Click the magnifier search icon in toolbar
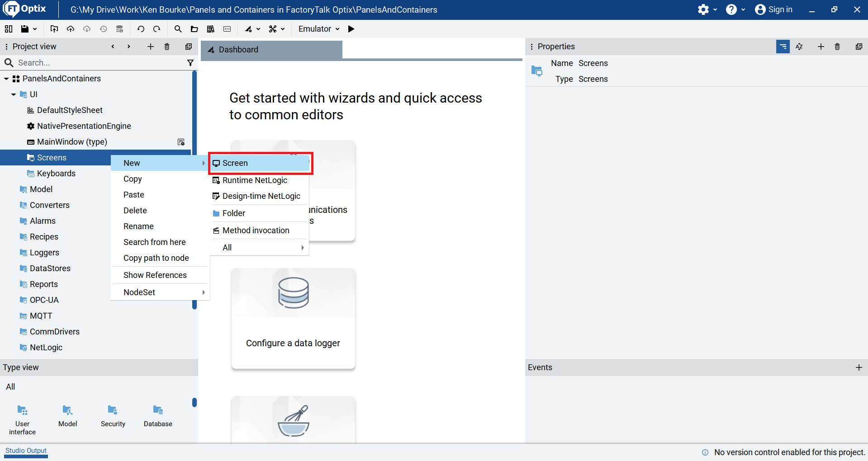The height and width of the screenshot is (461, 868). (x=178, y=29)
